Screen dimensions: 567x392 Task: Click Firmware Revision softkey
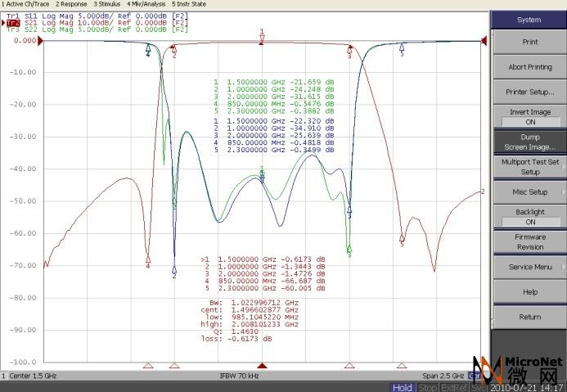point(529,242)
